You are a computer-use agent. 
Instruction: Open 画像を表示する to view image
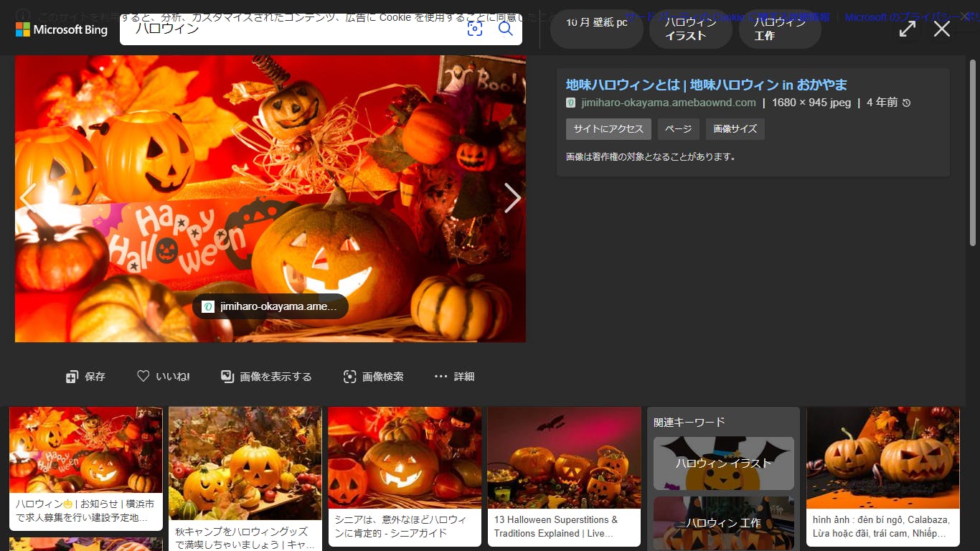pyautogui.click(x=266, y=377)
